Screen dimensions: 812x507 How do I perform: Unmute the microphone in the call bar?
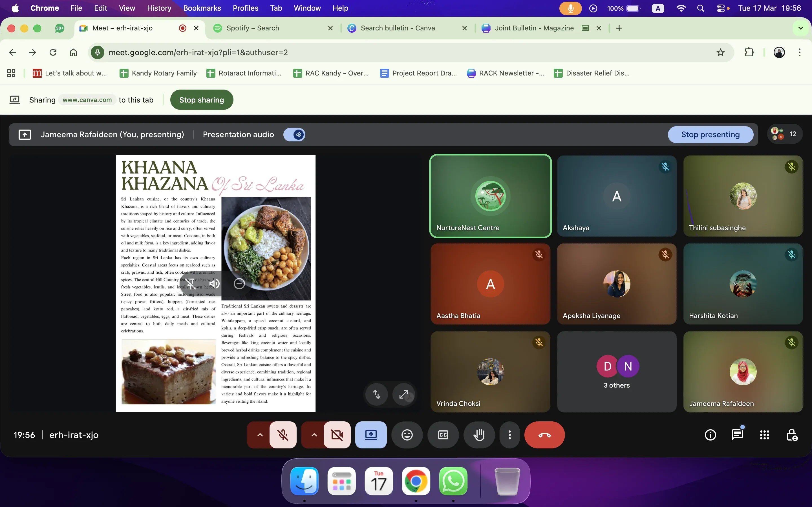tap(283, 435)
